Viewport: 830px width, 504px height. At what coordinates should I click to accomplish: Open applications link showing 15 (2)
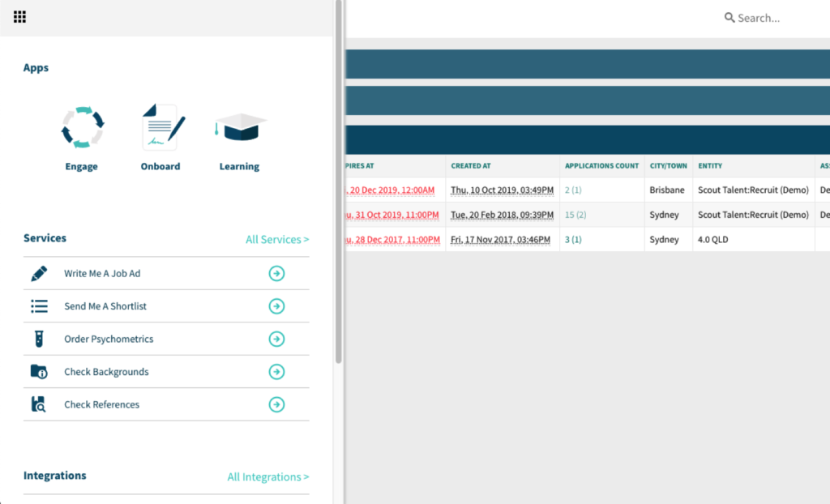(575, 215)
